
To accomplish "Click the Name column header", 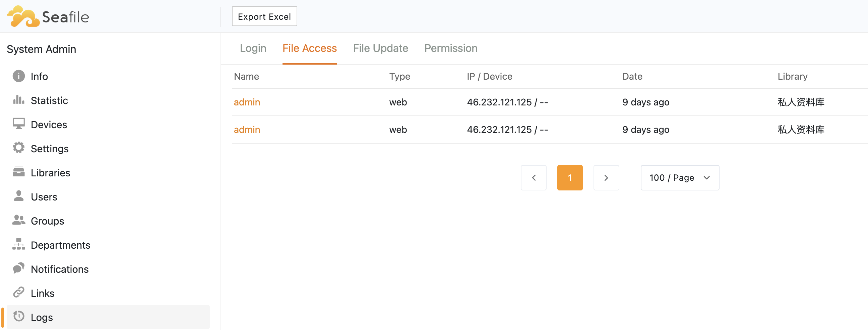I will [246, 77].
